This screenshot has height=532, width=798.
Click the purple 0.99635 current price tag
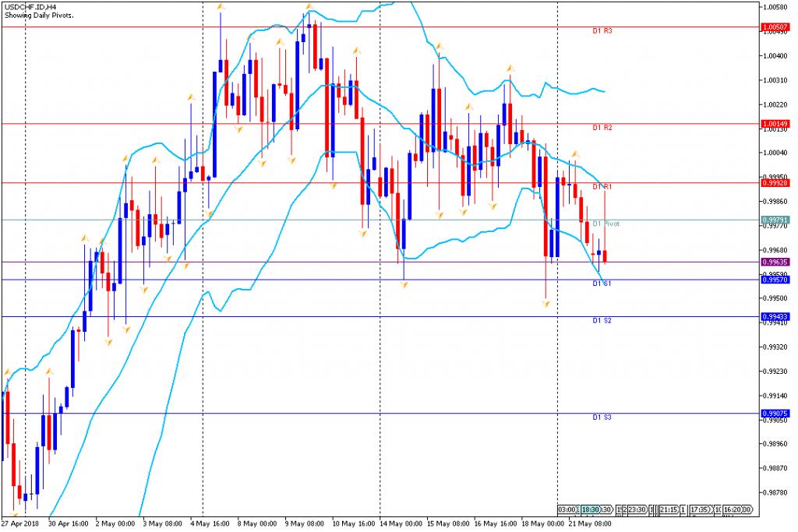coord(776,262)
